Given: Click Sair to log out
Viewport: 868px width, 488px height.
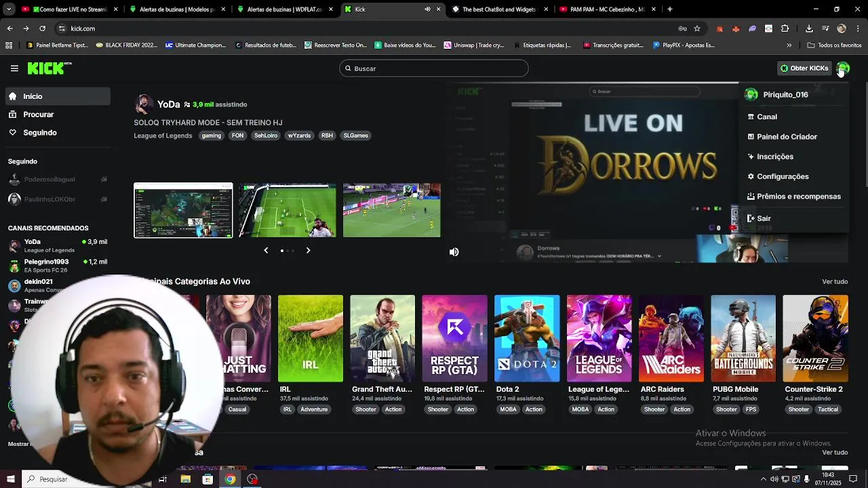Looking at the screenshot, I should [793, 218].
